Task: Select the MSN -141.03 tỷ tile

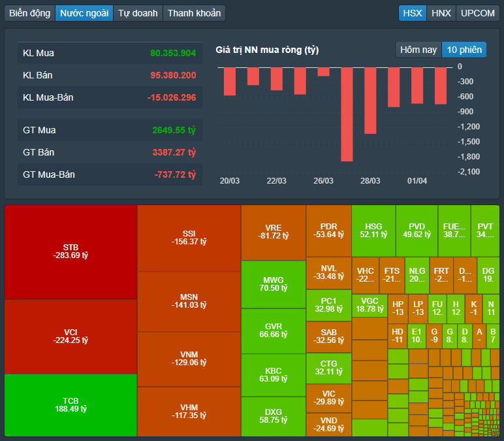Action: click(x=189, y=301)
